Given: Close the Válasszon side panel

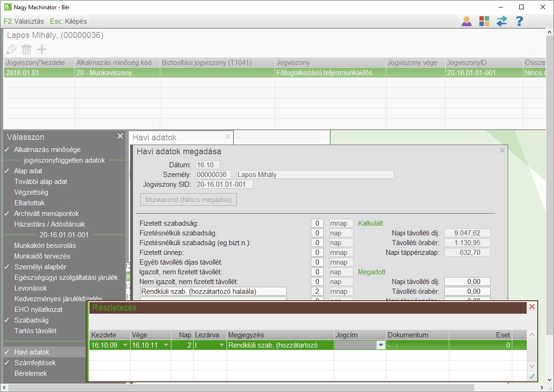Looking at the screenshot, I should tap(120, 136).
